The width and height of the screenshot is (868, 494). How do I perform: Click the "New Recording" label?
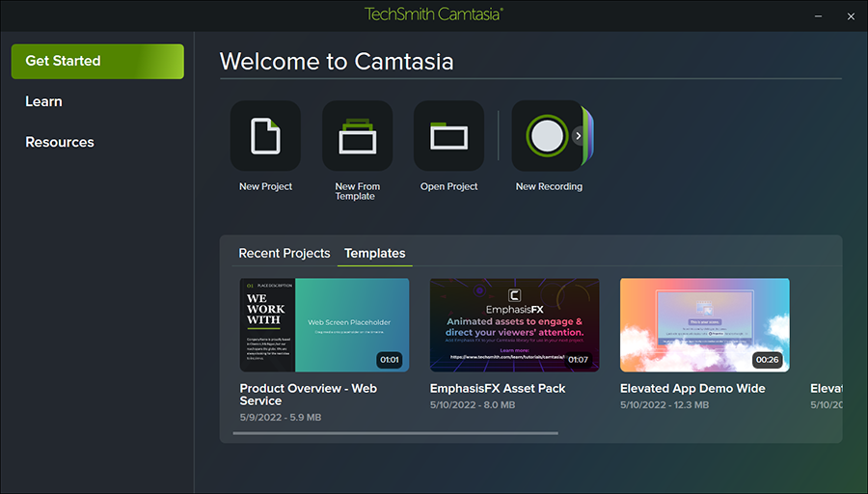(x=549, y=186)
